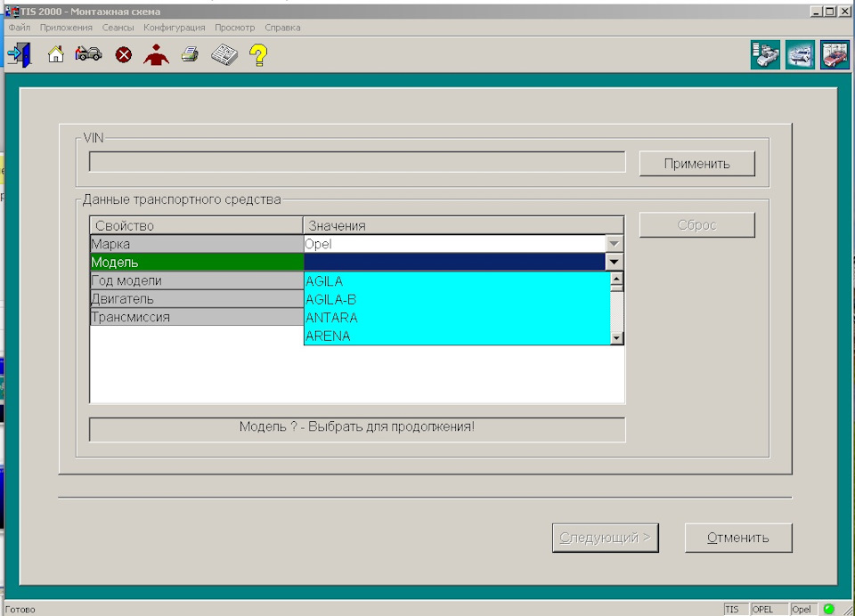Open the Файл menu

tap(19, 28)
